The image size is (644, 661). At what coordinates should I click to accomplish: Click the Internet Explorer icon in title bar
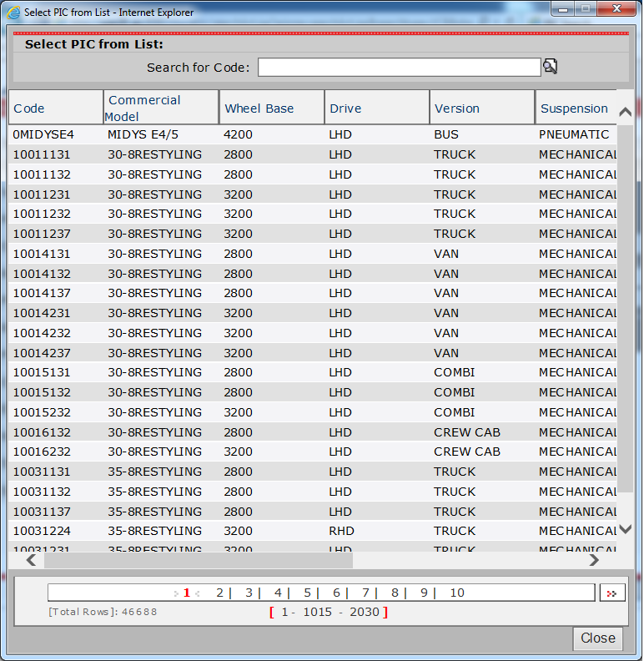coord(13,13)
